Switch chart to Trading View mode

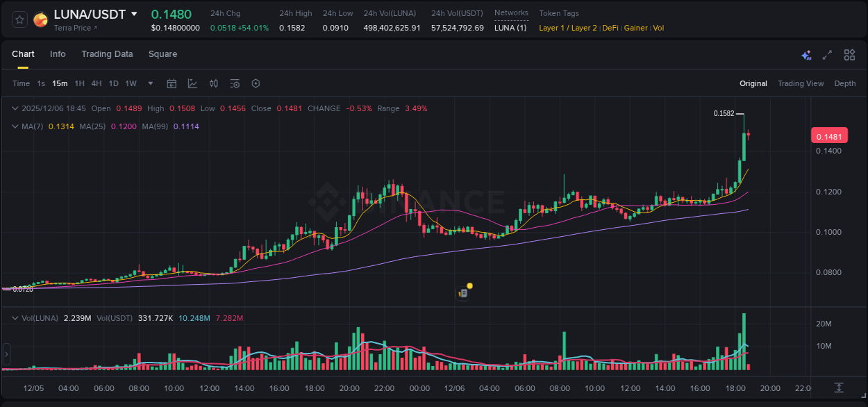pos(801,83)
